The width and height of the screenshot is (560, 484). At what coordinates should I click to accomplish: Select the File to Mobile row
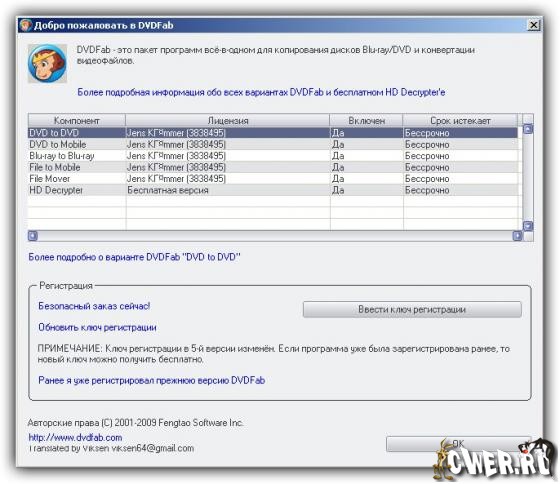[273, 167]
